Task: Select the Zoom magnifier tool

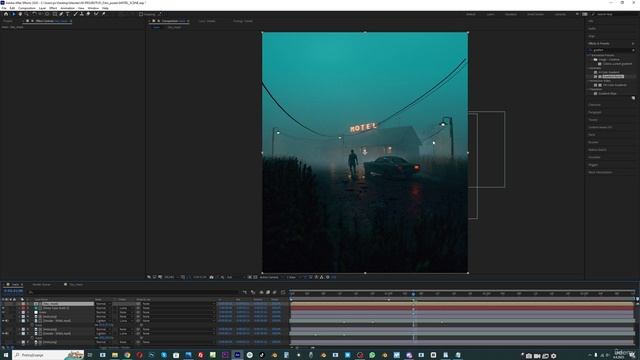Action: pyautogui.click(x=27, y=14)
